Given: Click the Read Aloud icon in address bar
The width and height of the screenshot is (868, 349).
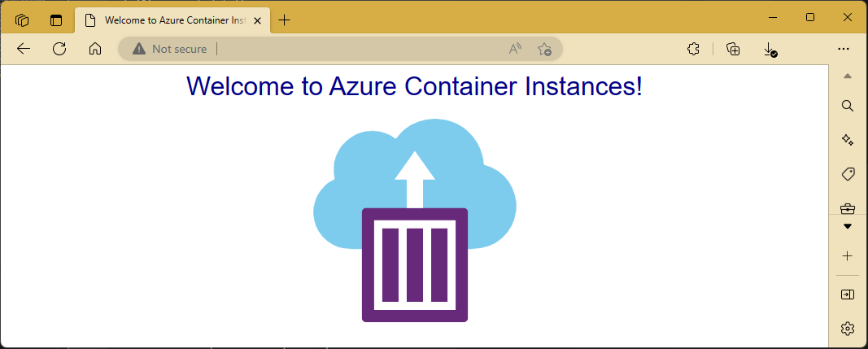Looking at the screenshot, I should pos(515,49).
